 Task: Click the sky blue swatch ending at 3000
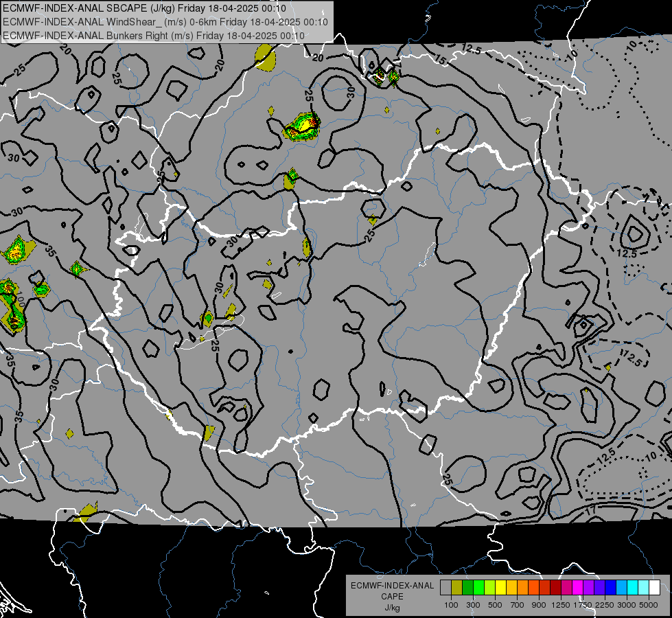[621, 588]
